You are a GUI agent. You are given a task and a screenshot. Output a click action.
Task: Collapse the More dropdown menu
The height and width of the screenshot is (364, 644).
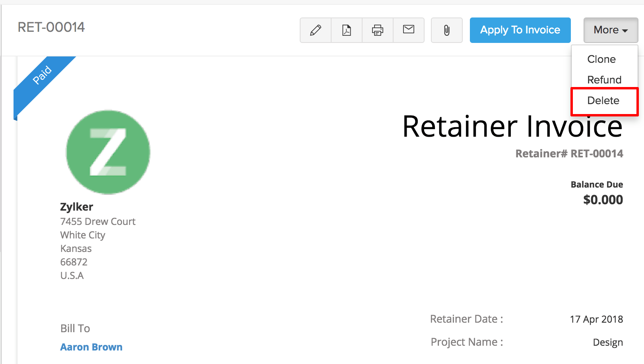611,30
